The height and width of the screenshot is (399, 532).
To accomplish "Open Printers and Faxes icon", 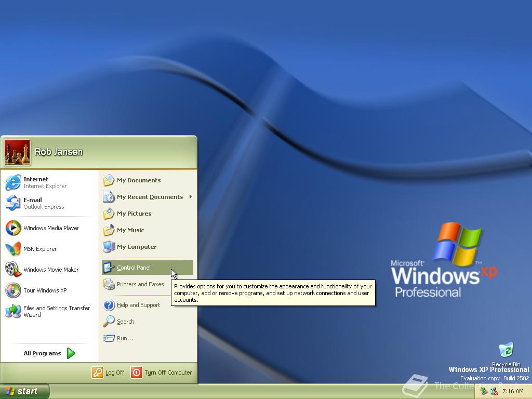I will click(109, 284).
